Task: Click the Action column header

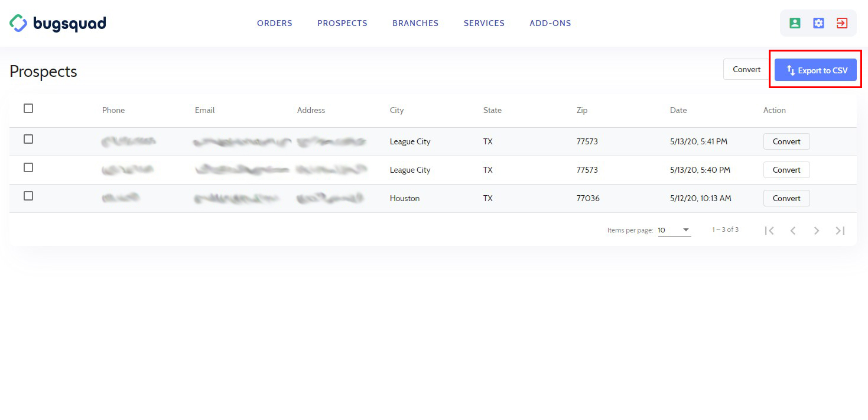Action: pos(775,110)
